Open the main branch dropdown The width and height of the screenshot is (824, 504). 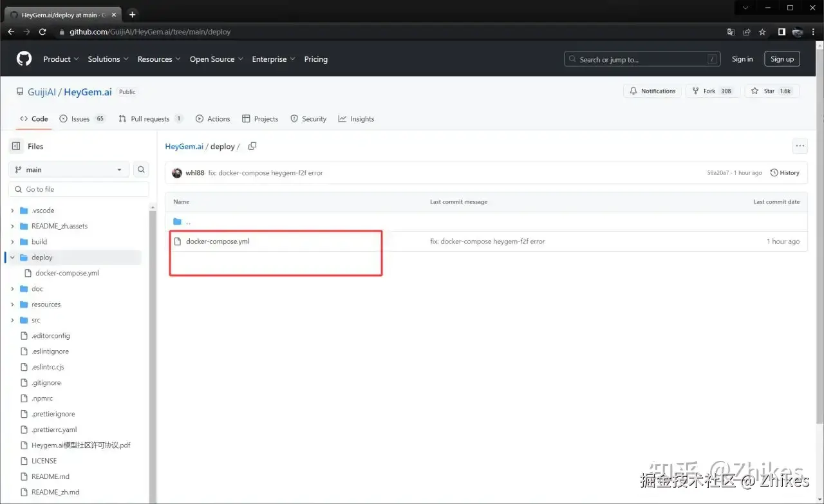[69, 169]
